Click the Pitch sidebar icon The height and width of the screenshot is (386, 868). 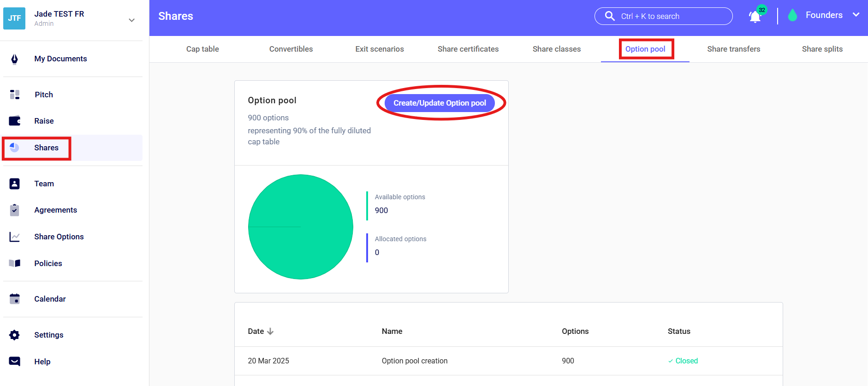pyautogui.click(x=15, y=95)
